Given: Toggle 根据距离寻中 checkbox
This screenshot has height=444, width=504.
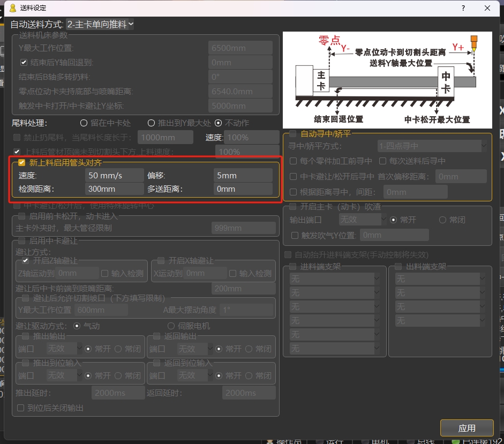Looking at the screenshot, I should click(x=293, y=192).
